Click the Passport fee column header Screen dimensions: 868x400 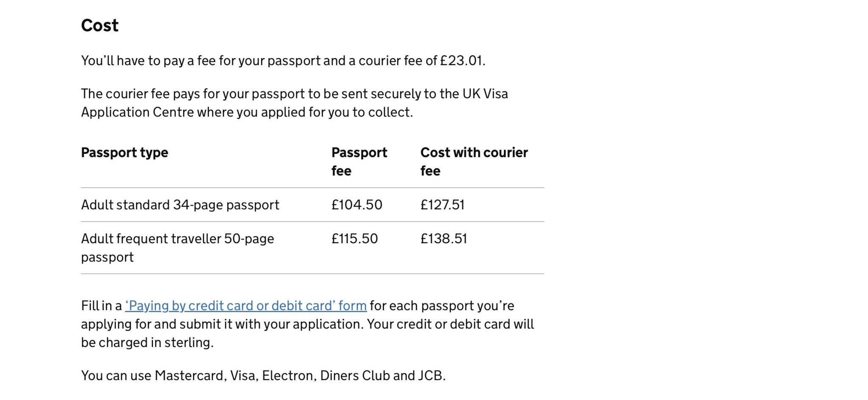tap(359, 161)
